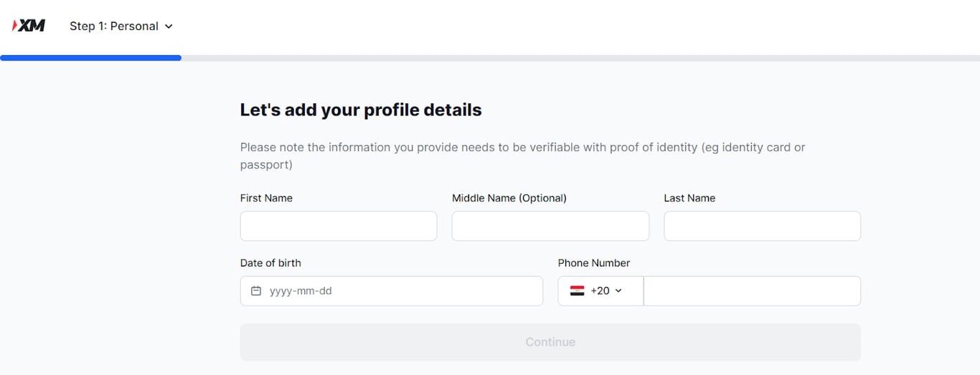The image size is (980, 375).
Task: Click the Date of birth label
Action: [270, 263]
